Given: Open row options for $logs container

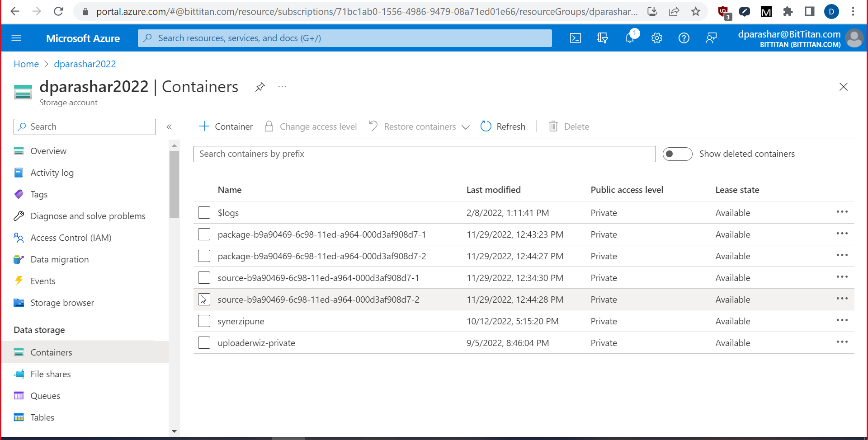Looking at the screenshot, I should [842, 212].
